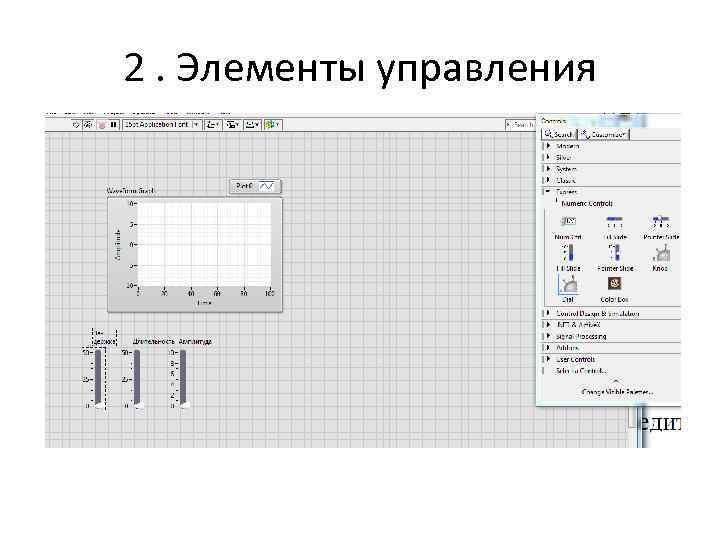Click the Run arrow in the toolbar
The height and width of the screenshot is (540, 720).
point(76,124)
